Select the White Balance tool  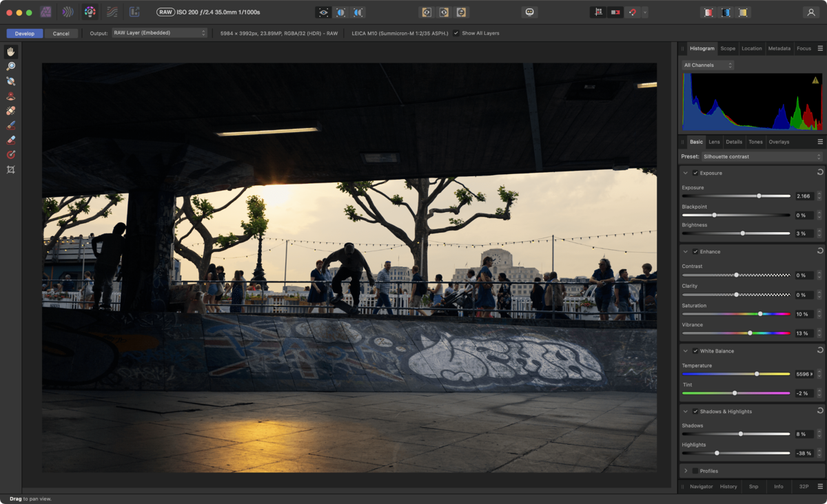[x=10, y=81]
